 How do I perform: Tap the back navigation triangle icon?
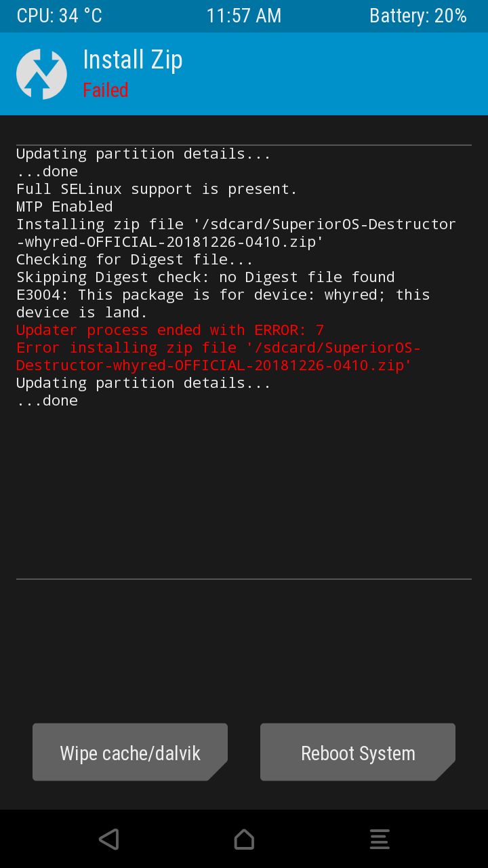click(108, 839)
